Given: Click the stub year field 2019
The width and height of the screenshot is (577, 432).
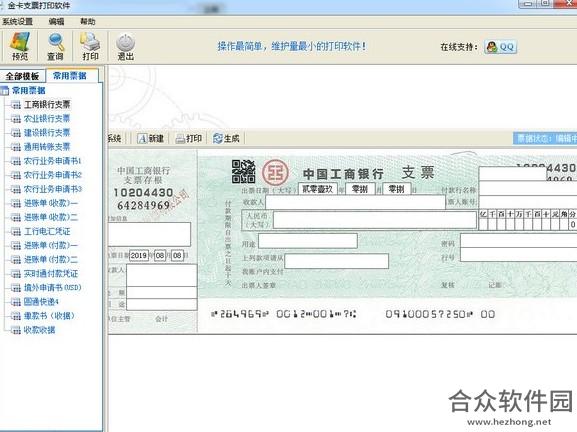Looking at the screenshot, I should point(139,255).
